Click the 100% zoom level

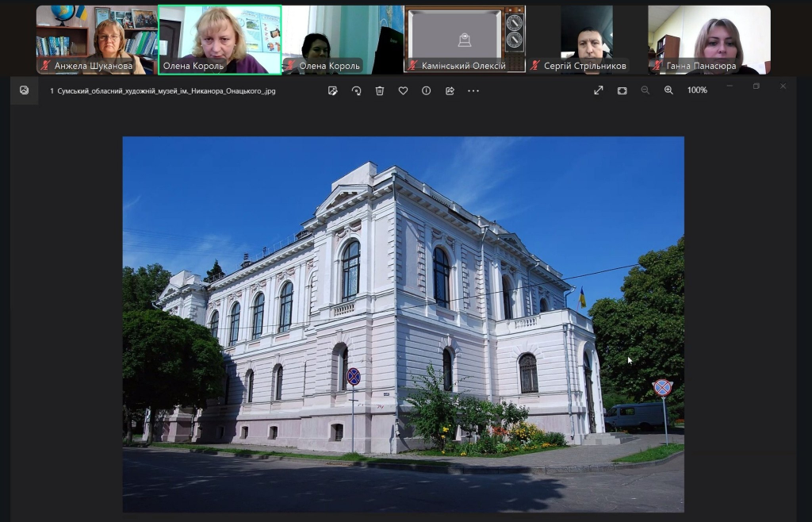(697, 90)
